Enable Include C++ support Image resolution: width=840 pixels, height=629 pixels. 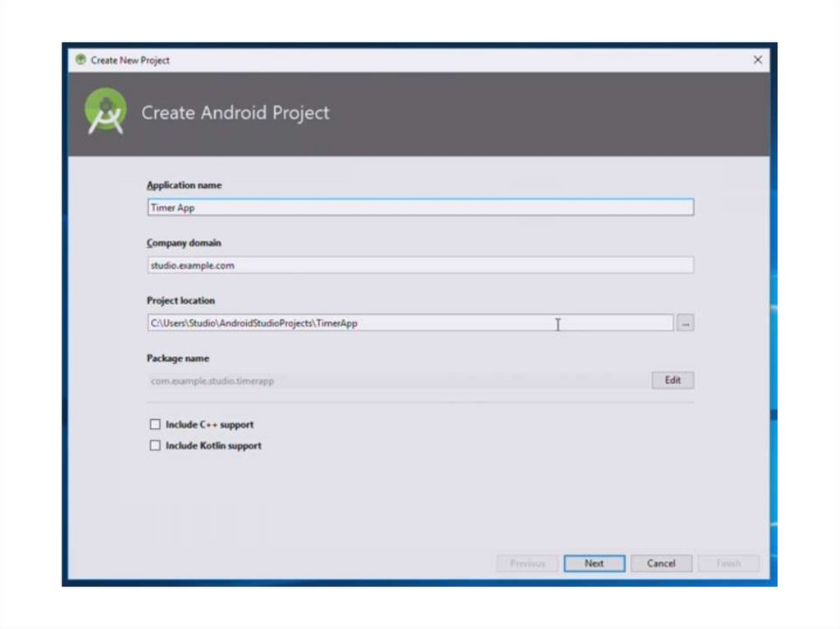click(155, 424)
